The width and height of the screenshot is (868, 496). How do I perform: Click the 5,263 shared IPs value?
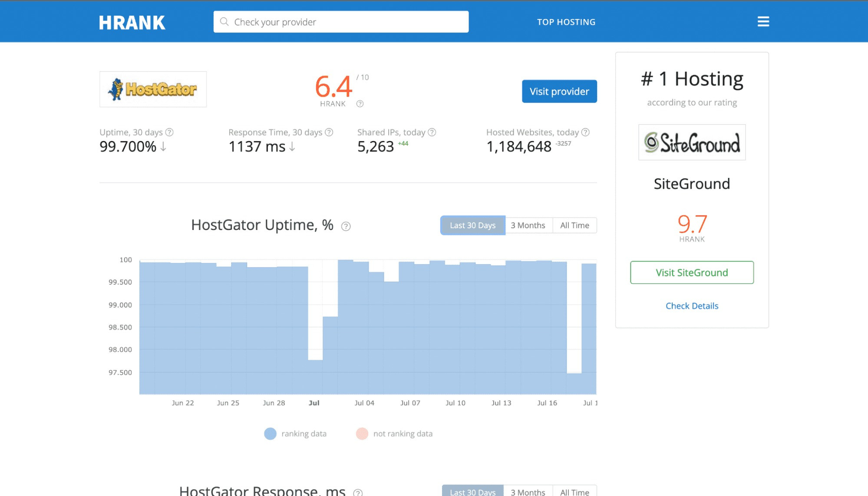(x=376, y=147)
